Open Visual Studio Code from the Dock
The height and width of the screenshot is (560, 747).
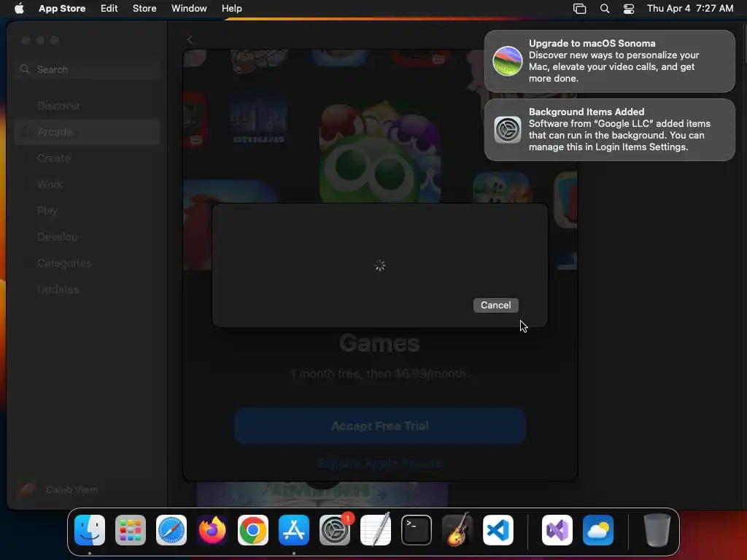click(x=498, y=530)
